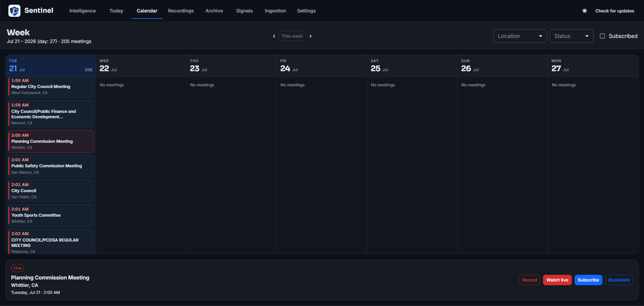The image size is (644, 306).
Task: Open Regular City Council Meeting, West Hollywood
Action: (x=51, y=87)
